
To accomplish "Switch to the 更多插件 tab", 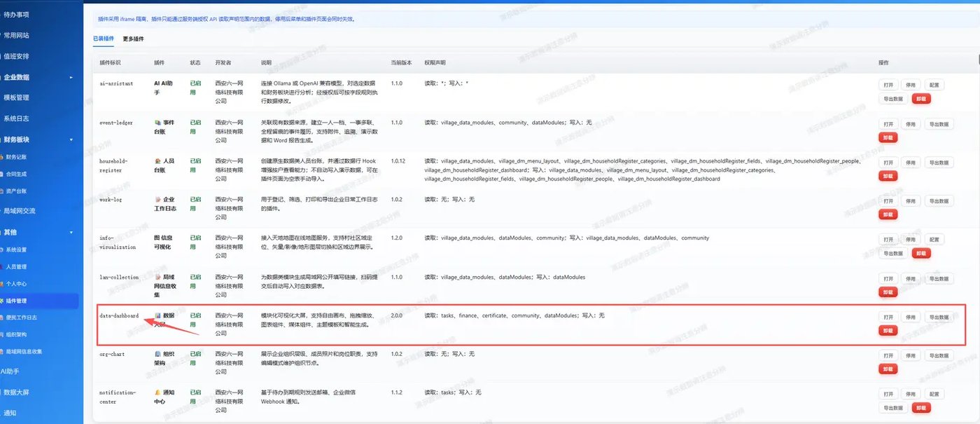I will click(x=133, y=39).
